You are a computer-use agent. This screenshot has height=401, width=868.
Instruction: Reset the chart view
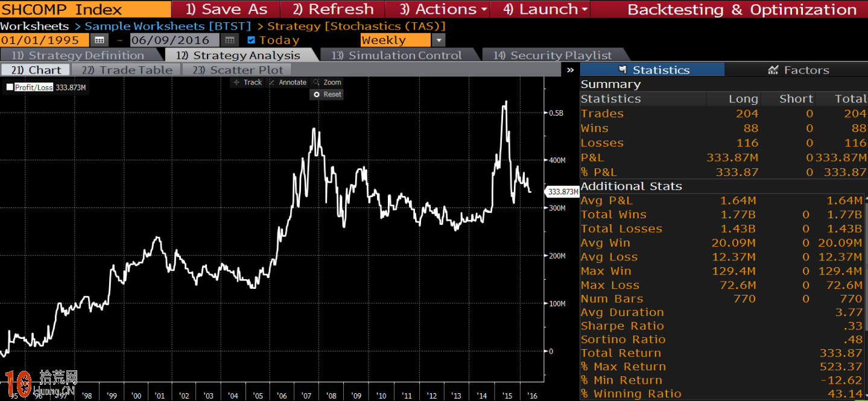[x=328, y=95]
